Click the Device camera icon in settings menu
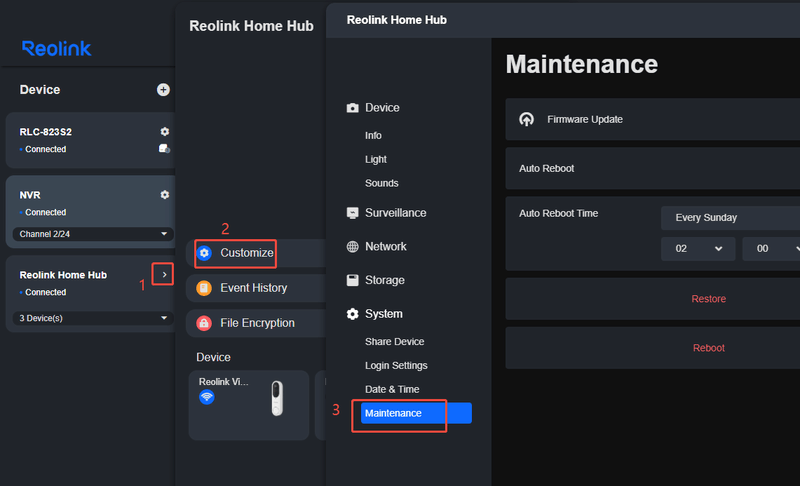Viewport: 800px width, 486px height. pos(353,108)
